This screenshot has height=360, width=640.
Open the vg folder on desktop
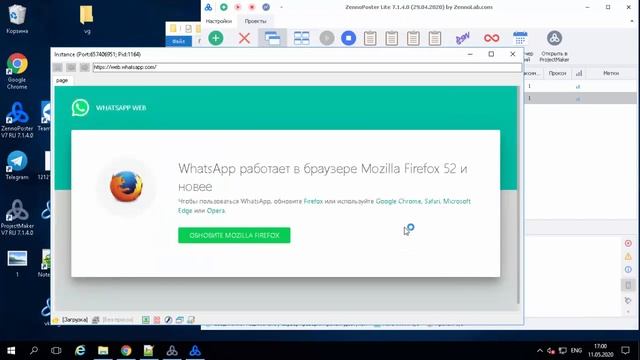point(87,19)
